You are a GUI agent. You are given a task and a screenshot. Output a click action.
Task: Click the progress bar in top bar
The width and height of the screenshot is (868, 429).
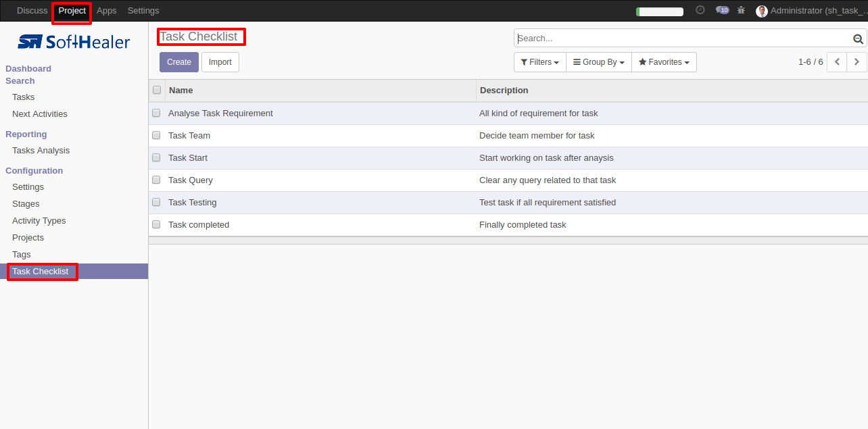(660, 11)
